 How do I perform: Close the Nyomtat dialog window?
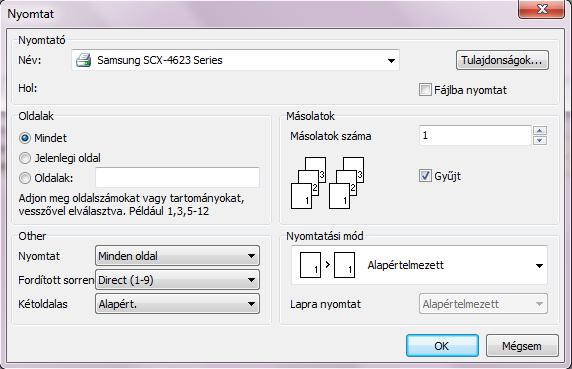[542, 9]
